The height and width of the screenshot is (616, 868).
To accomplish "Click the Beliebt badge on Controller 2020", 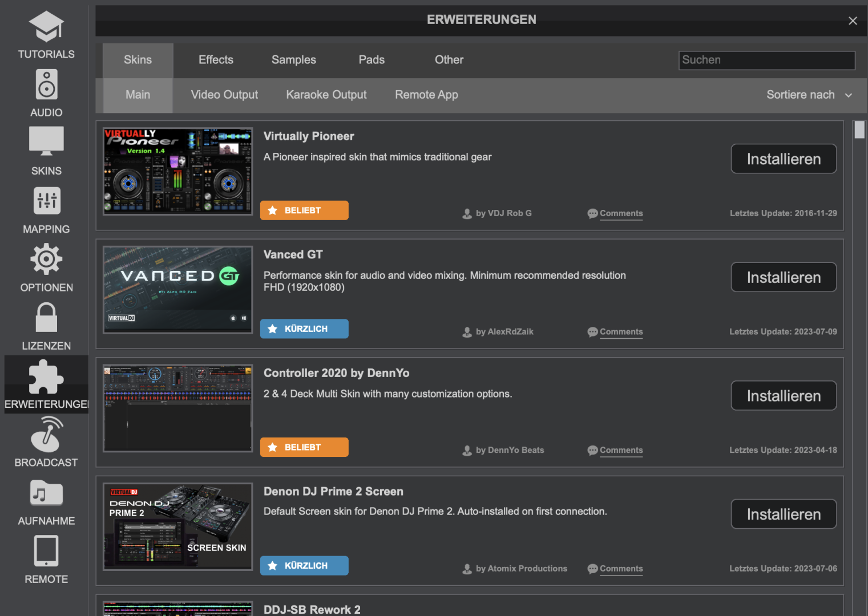I will click(304, 447).
